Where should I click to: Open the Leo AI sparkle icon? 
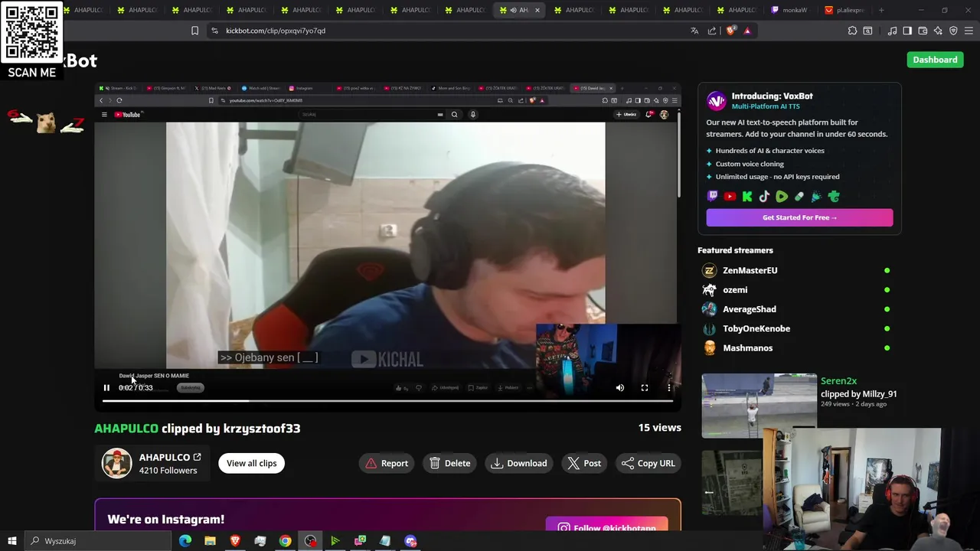click(x=938, y=31)
